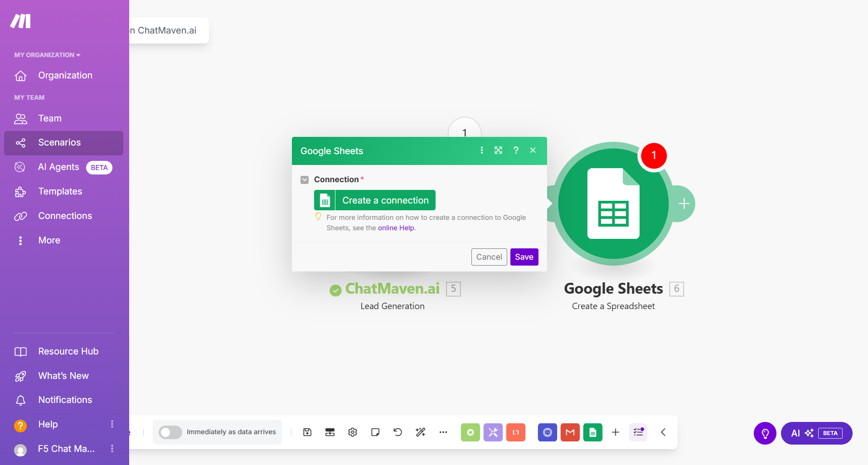Toggle the 'Immediately as data arrives' scheduling switch

click(170, 432)
